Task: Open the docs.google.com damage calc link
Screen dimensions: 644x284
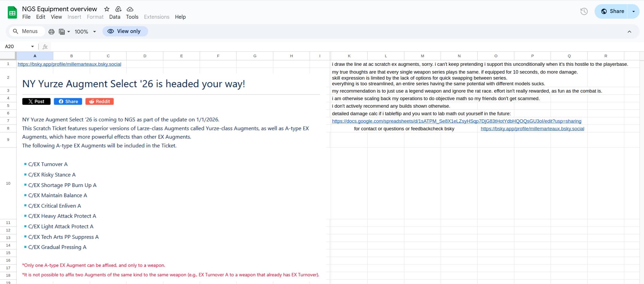Action: 456,121
